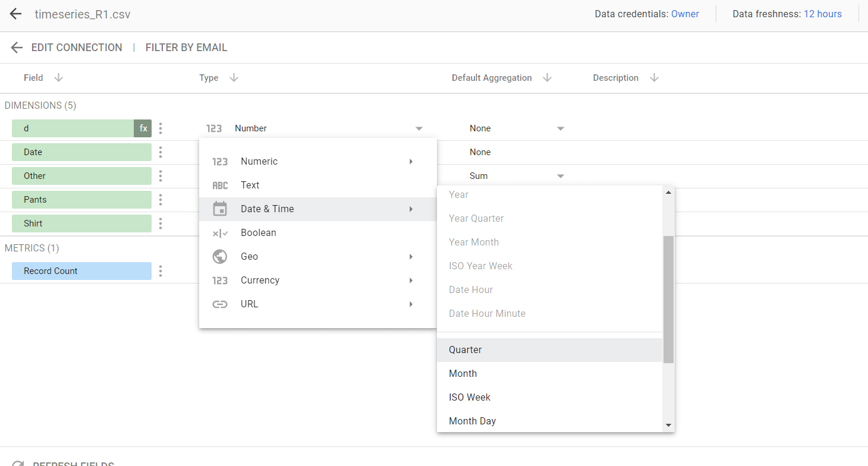Screen dimensions: 868x466
Task: Click the submenu scrollbar down arrow
Action: click(668, 425)
